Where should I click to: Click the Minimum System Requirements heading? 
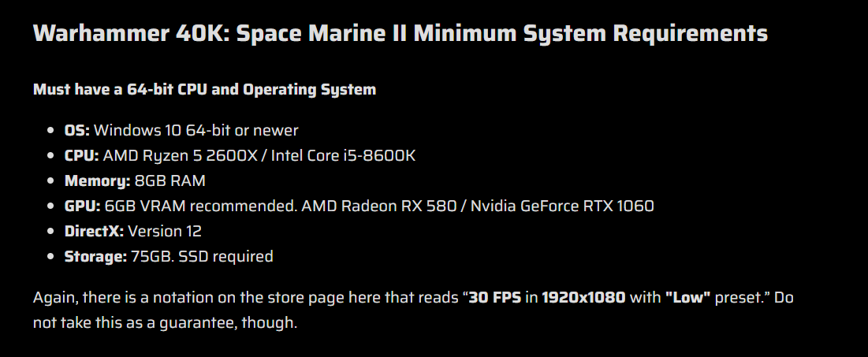point(400,34)
